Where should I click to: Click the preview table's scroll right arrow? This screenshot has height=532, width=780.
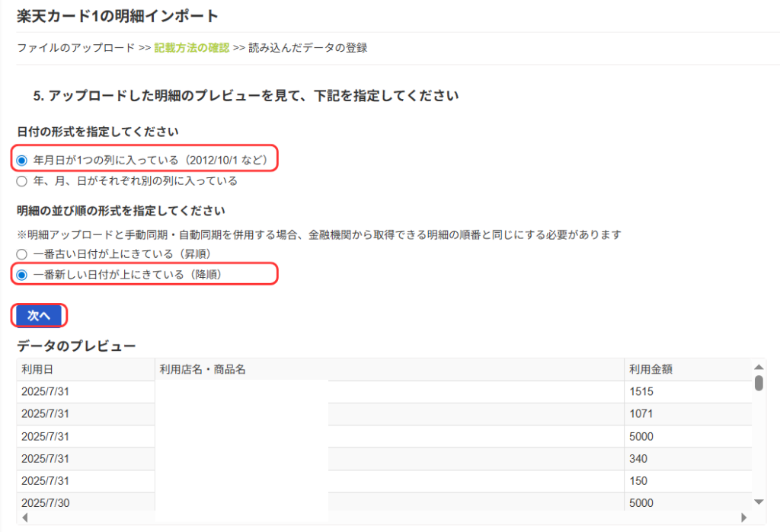744,518
